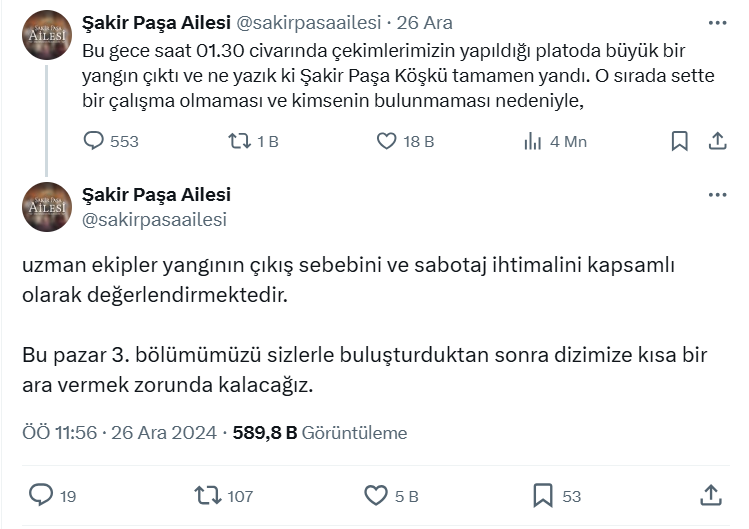Open more options menu on second tweet
This screenshot has height=529, width=749.
(717, 194)
